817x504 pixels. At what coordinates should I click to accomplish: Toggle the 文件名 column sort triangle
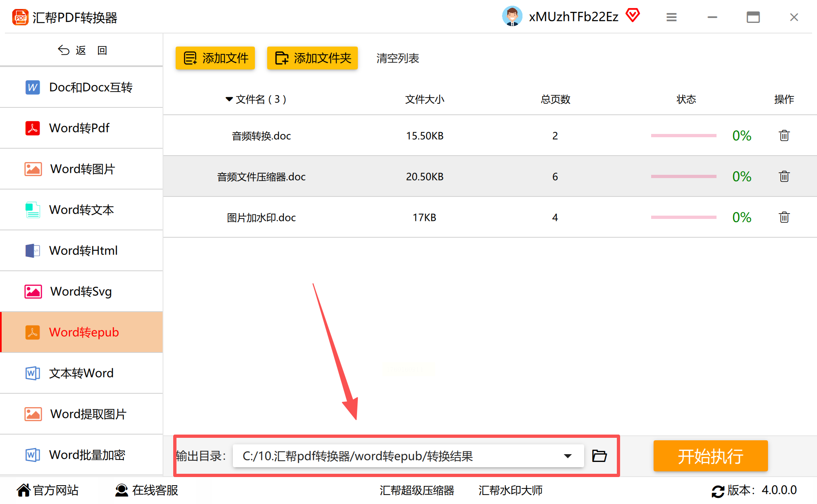click(x=229, y=99)
